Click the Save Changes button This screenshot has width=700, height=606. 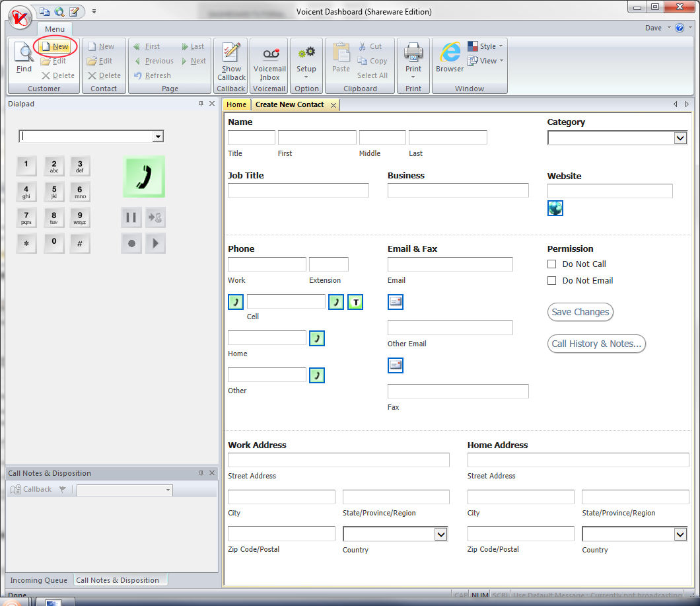pos(580,312)
